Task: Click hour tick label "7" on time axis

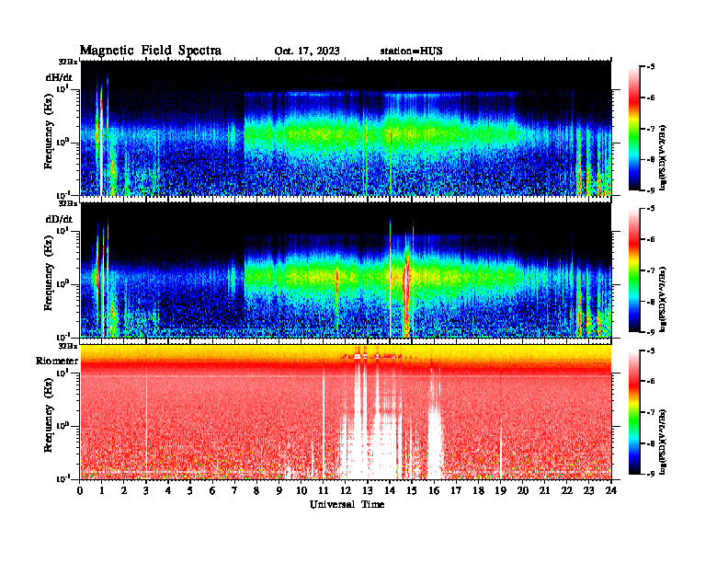Action: (x=235, y=491)
